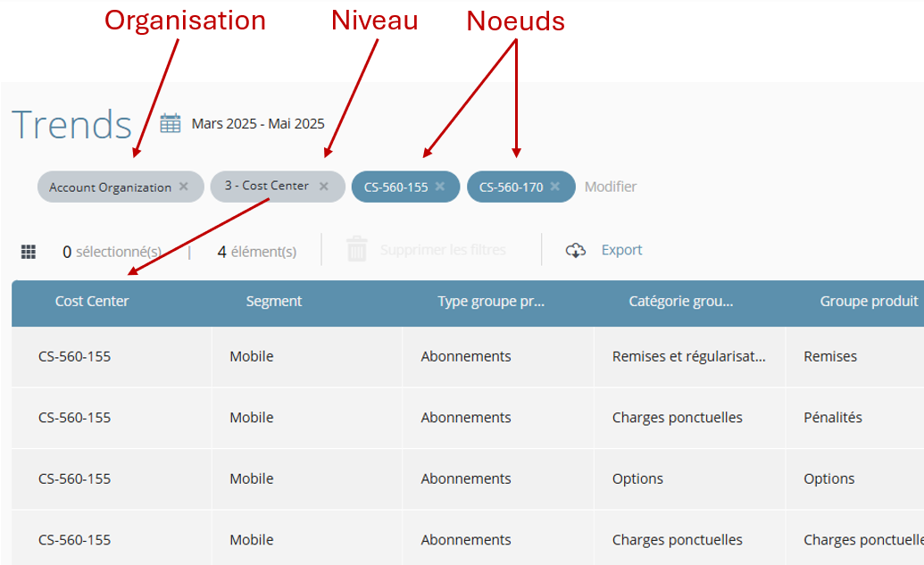This screenshot has height=565, width=924.
Task: Sort by Type groupe pr... column header
Action: pyautogui.click(x=491, y=302)
